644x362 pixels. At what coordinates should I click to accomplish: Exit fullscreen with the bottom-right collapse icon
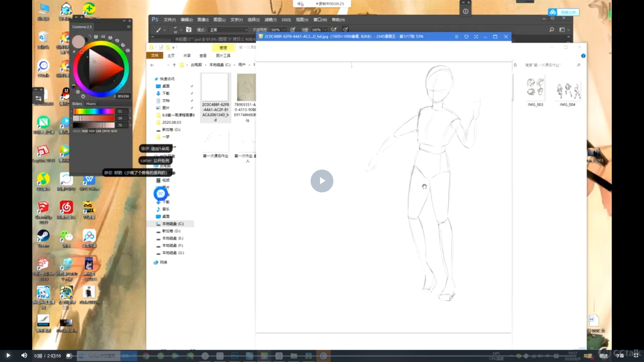(636, 355)
